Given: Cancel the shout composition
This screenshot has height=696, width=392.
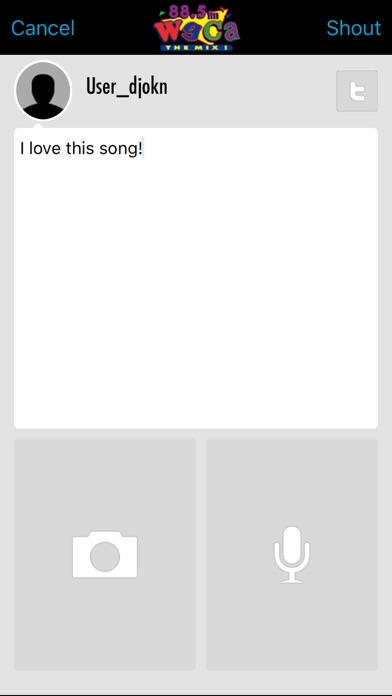Looking at the screenshot, I should (x=43, y=28).
